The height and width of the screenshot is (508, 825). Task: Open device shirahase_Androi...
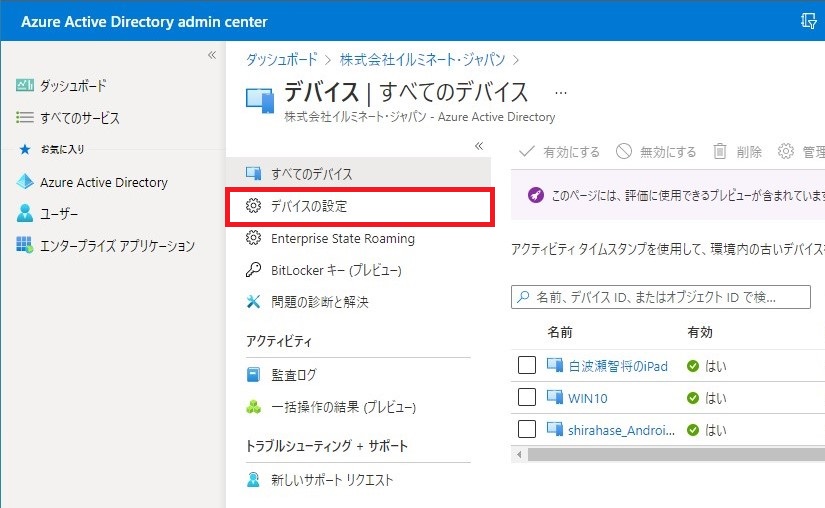621,431
